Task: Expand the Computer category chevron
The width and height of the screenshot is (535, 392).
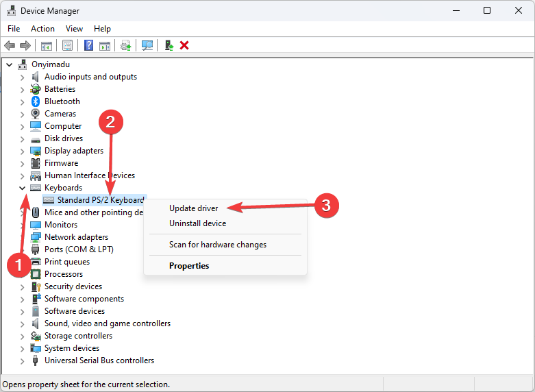Action: coord(22,127)
